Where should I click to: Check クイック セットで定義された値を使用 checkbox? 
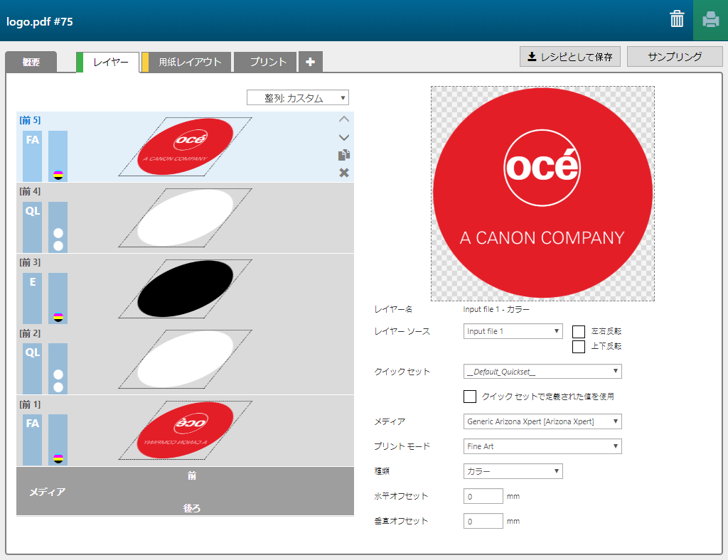(470, 397)
